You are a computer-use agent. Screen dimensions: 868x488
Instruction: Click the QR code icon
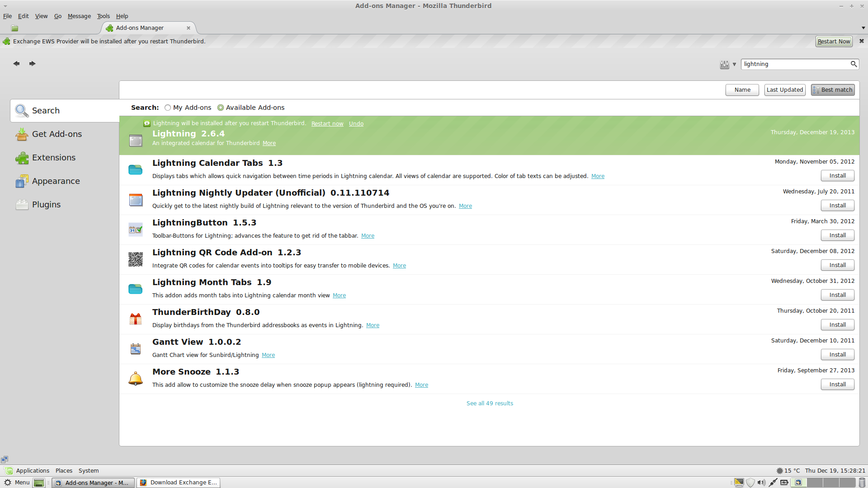coord(136,259)
